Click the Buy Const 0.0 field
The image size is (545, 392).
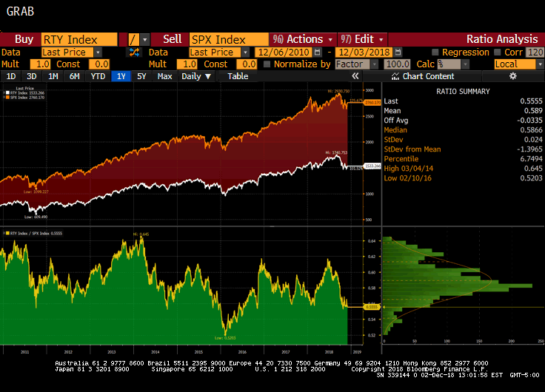[x=99, y=64]
